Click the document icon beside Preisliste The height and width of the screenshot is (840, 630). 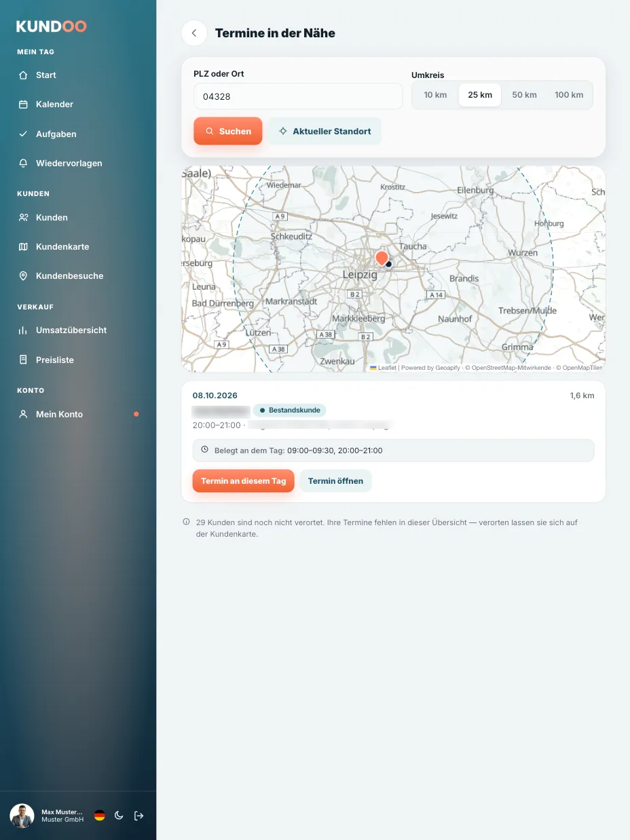[x=24, y=360]
